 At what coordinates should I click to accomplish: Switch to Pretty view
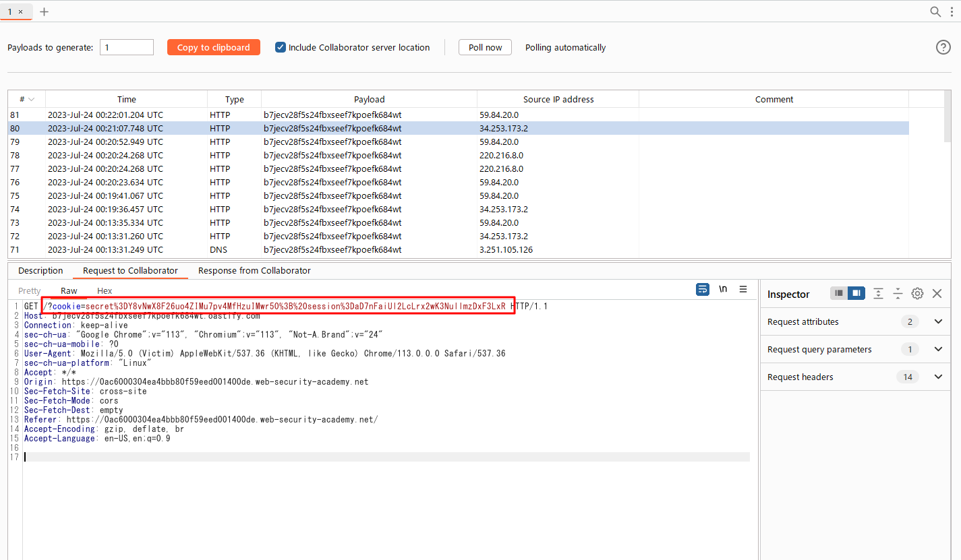[30, 290]
